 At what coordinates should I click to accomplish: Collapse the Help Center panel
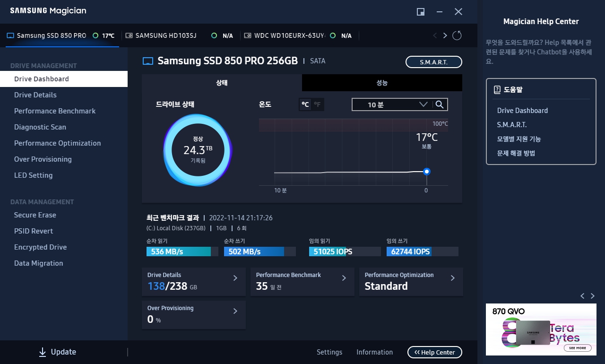pyautogui.click(x=434, y=352)
